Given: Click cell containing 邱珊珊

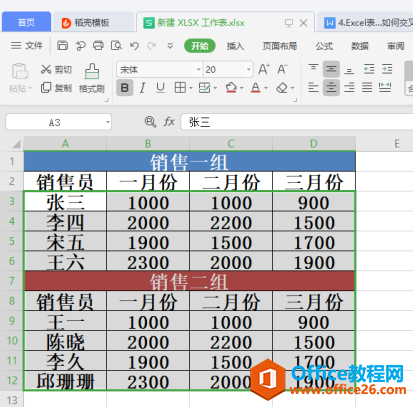Looking at the screenshot, I should [65, 381].
